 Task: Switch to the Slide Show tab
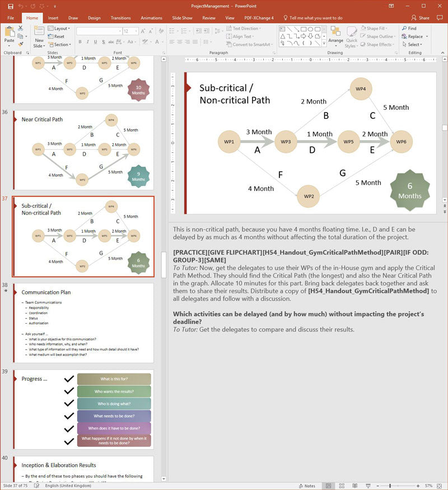click(x=182, y=18)
